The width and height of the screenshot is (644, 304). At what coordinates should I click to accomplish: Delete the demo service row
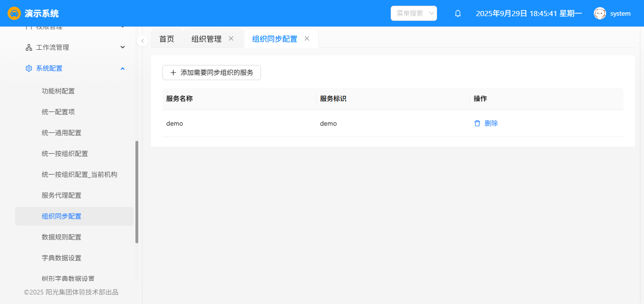pyautogui.click(x=486, y=123)
